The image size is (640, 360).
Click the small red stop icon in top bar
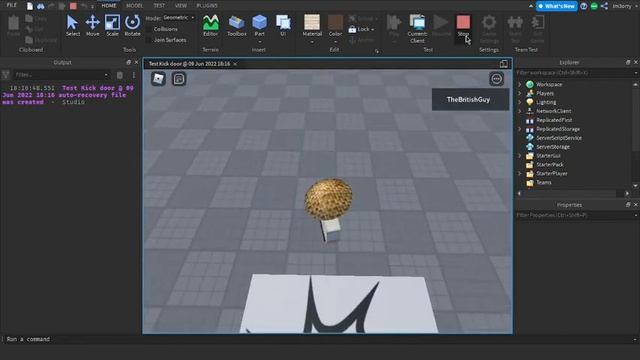73,6
